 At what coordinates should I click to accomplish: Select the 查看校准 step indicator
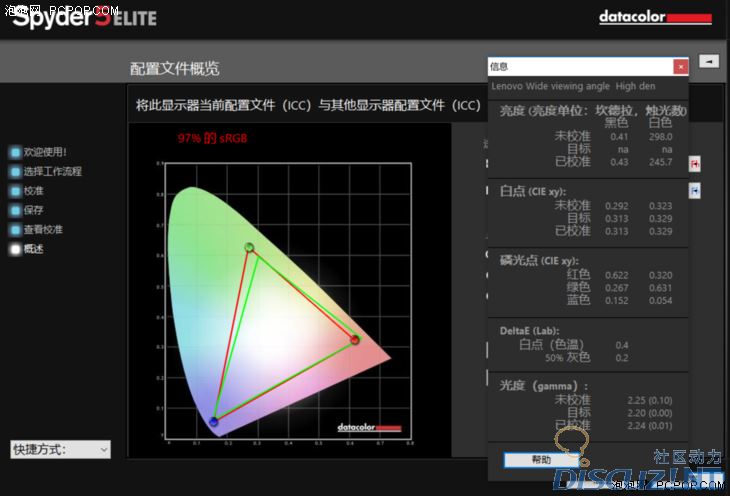(15, 230)
